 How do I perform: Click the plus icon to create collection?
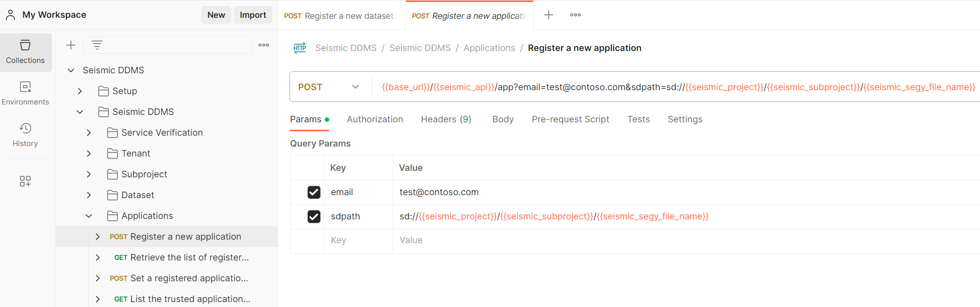(71, 45)
